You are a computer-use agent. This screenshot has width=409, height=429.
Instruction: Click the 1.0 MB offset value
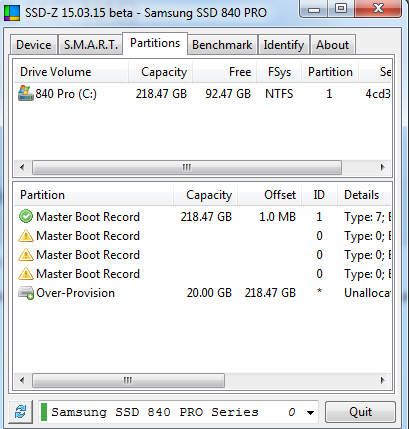coord(277,217)
